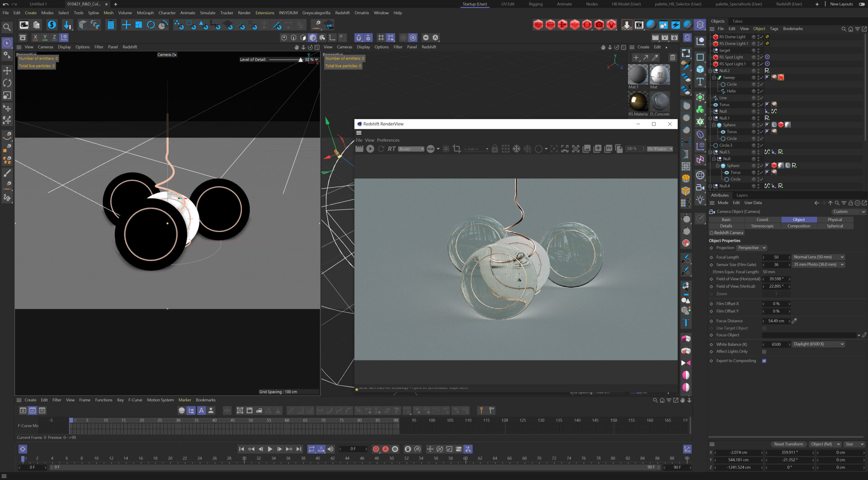Screen dimensions: 868x480
Task: Click the autokeying red button
Action: pyautogui.click(x=386, y=449)
